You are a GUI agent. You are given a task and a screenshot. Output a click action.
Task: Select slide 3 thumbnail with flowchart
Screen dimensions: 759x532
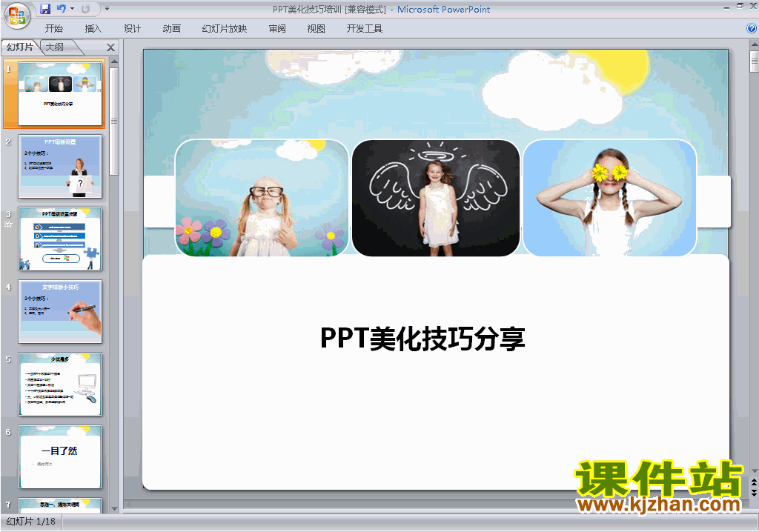pos(60,239)
